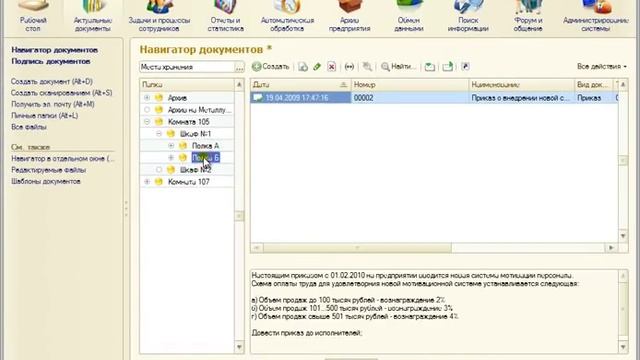
Task: Open the Шаблоны документов link
Action: tap(46, 181)
